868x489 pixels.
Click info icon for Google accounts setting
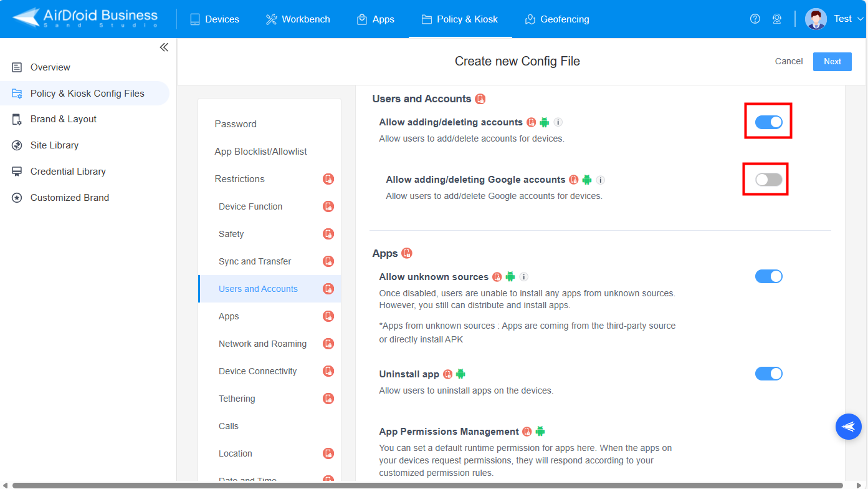point(601,180)
